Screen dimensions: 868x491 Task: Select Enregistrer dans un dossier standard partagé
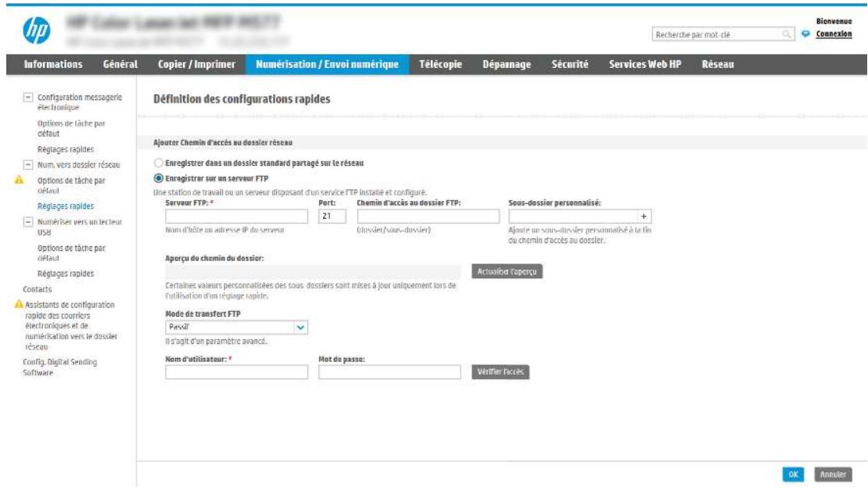158,163
